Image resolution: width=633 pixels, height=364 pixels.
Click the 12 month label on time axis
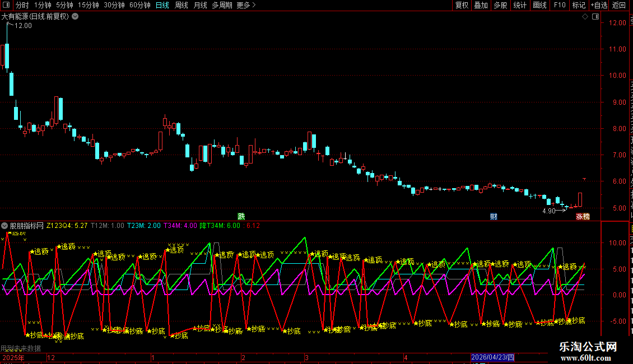click(x=51, y=357)
